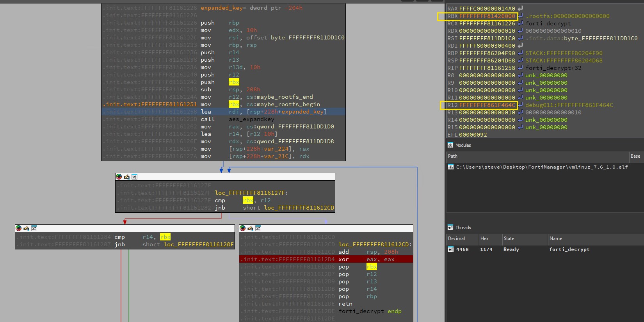Screen dimensions: 644x322
Task: Select R12 value FFFFFFFF861F464C
Action: pyautogui.click(x=487, y=105)
